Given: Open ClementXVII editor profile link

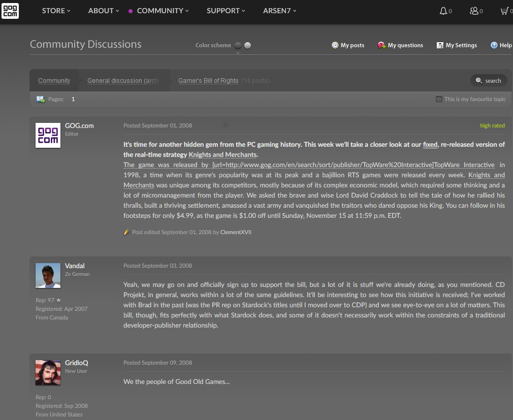Looking at the screenshot, I should pos(236,232).
